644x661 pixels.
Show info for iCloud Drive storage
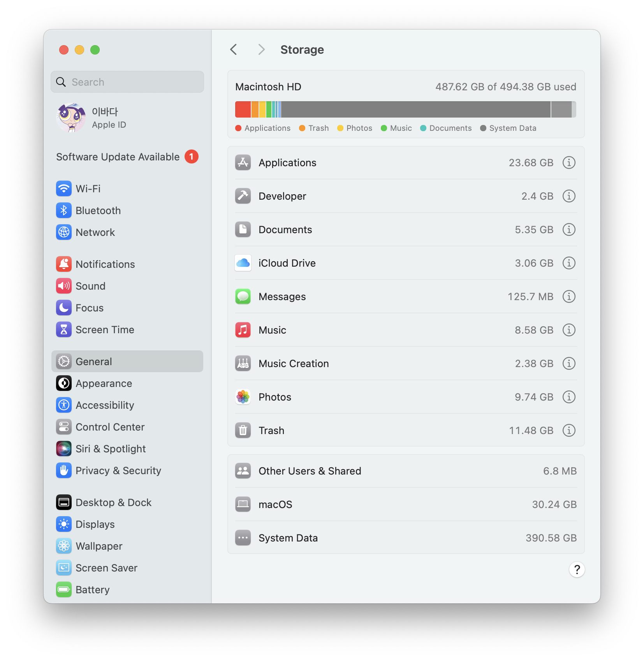coord(569,263)
